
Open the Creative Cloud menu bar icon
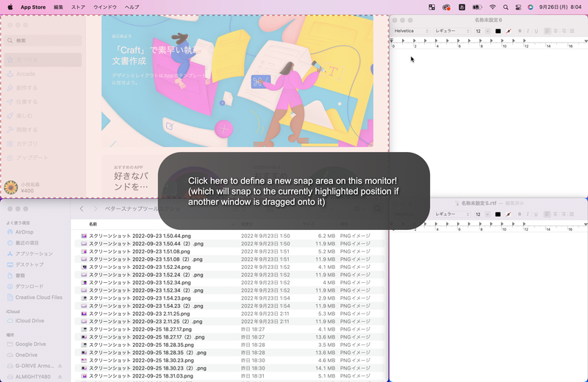pyautogui.click(x=446, y=7)
